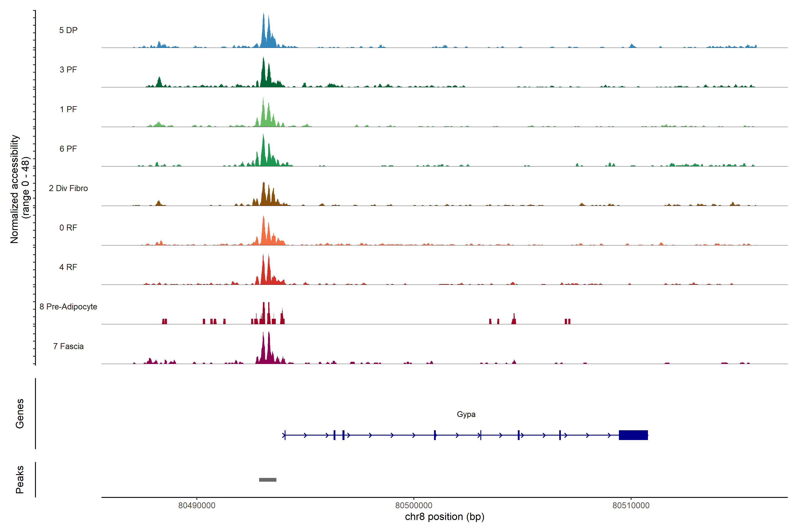Select the 8 Pre-Adipocyte track label
Image resolution: width=798 pixels, height=532 pixels.
[x=68, y=306]
